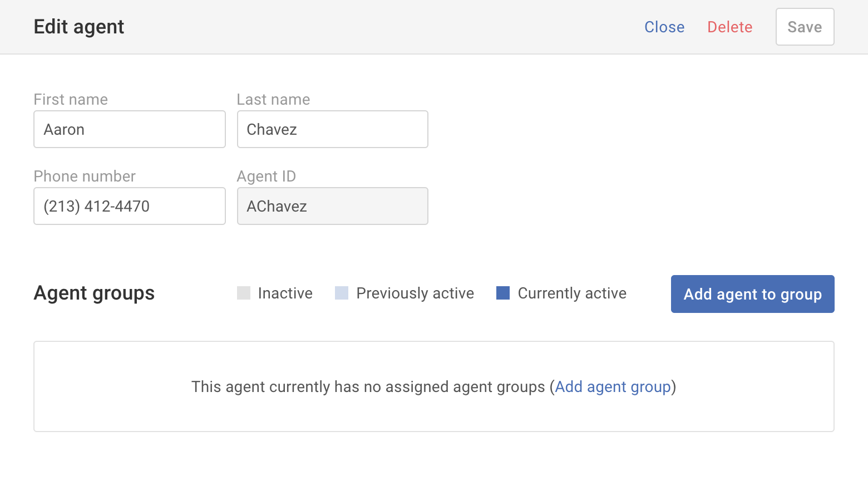
Task: Click the Save button
Action: click(805, 27)
